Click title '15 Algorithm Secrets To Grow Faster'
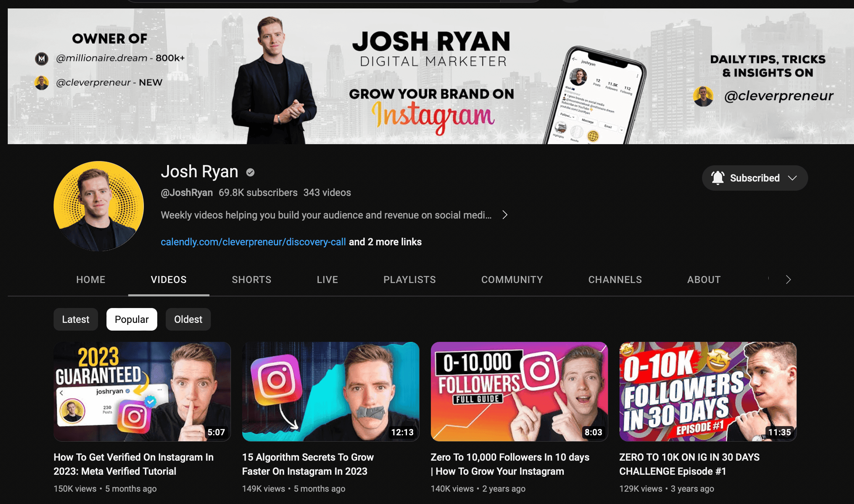 (308, 464)
